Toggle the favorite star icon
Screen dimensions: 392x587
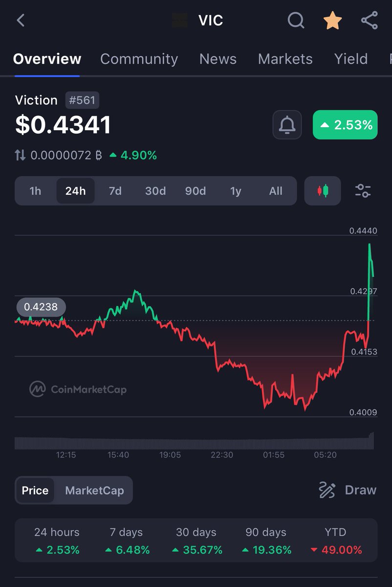coord(333,21)
